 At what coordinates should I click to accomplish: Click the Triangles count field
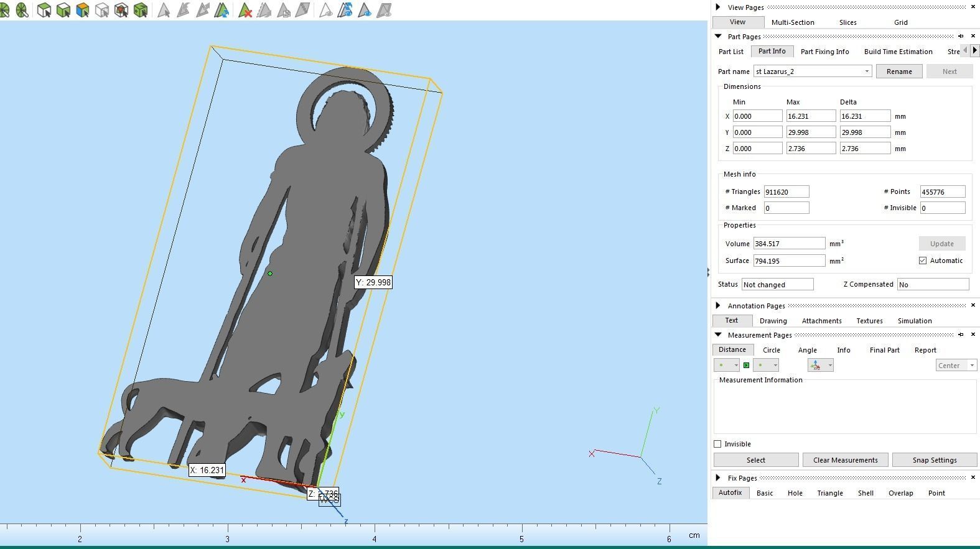coord(786,191)
